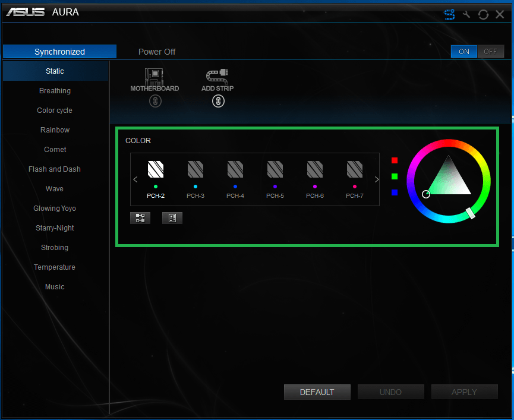Select the Rainbow effect
This screenshot has width=514, height=420.
pos(55,130)
